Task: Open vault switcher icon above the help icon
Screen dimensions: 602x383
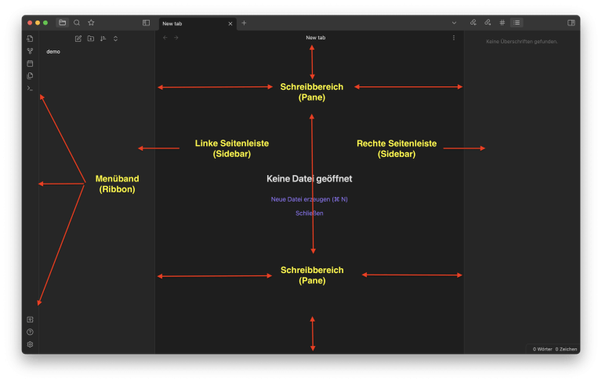Action: [x=30, y=319]
